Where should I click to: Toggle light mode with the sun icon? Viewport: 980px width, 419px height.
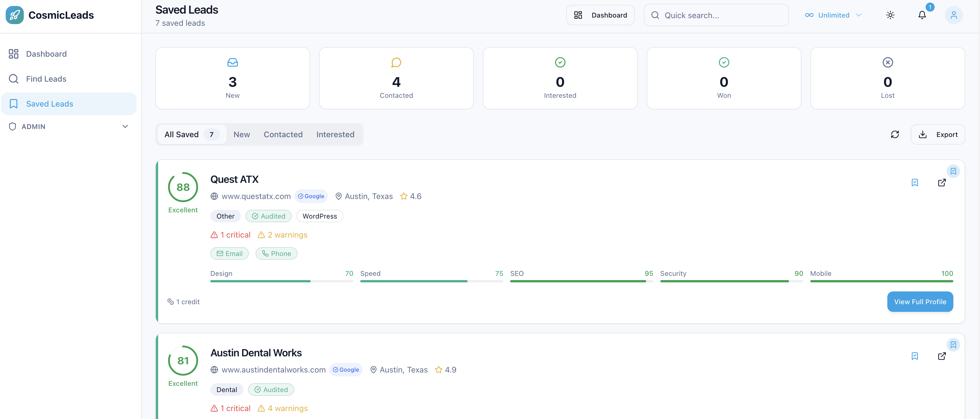[890, 15]
